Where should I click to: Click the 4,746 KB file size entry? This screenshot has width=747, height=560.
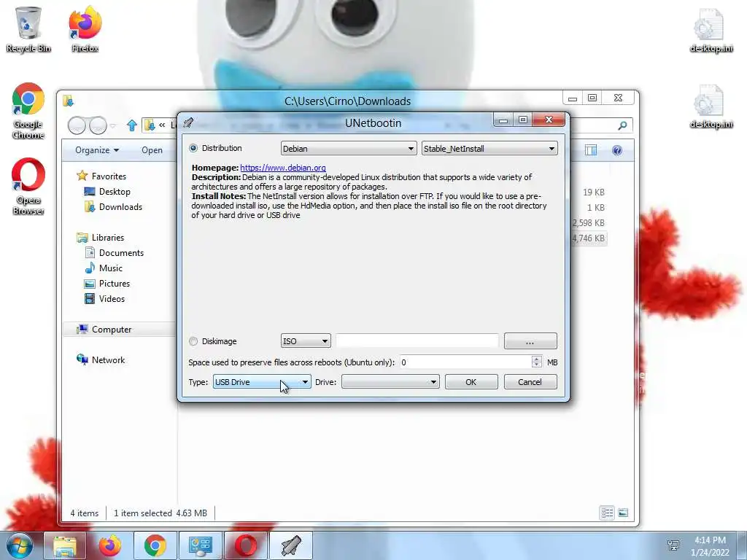coord(589,238)
